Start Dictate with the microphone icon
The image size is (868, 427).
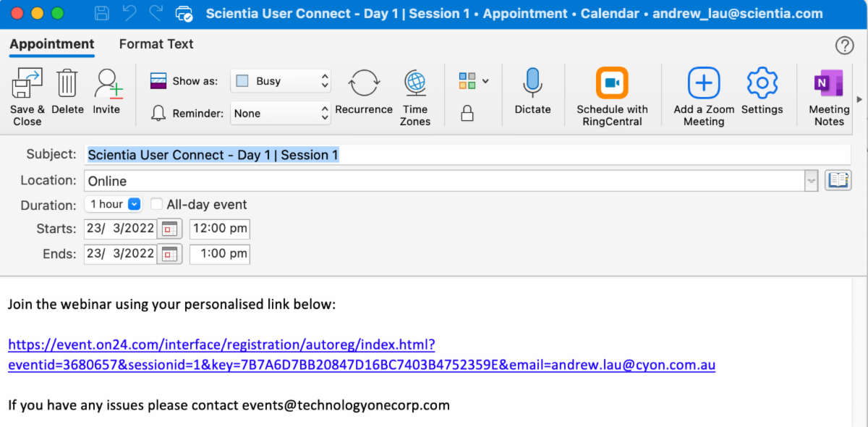[x=533, y=82]
